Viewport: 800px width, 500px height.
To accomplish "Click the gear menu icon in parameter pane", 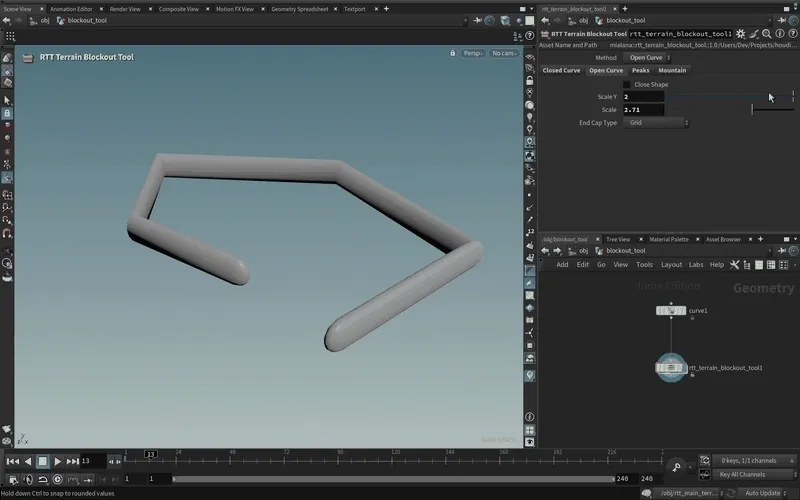I will click(740, 34).
